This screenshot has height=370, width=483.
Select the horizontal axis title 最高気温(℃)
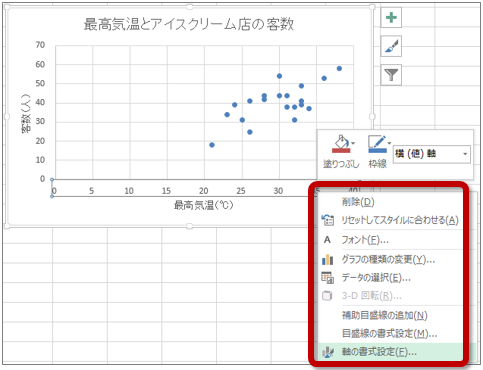[x=204, y=205]
